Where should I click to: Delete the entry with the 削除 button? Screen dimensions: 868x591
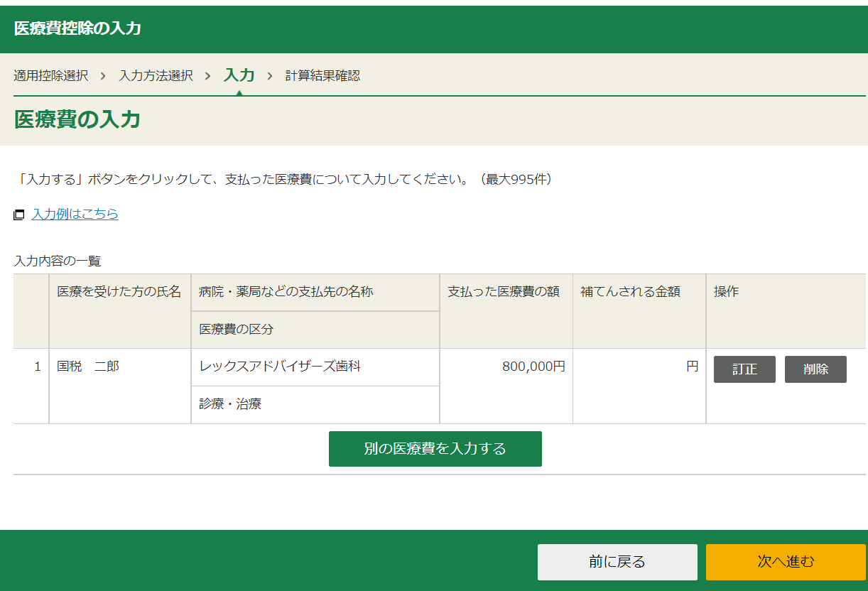(815, 369)
